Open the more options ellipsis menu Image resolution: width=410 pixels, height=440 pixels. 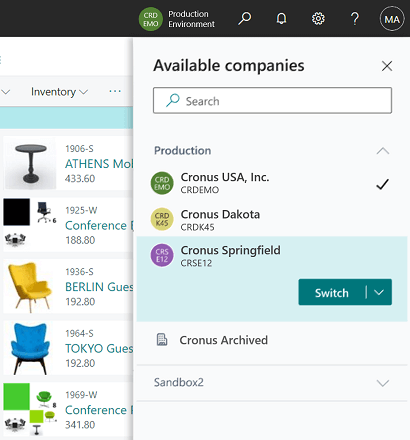pyautogui.click(x=115, y=91)
